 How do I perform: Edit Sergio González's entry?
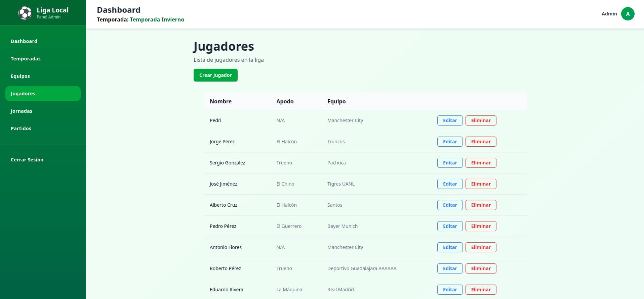(x=450, y=163)
